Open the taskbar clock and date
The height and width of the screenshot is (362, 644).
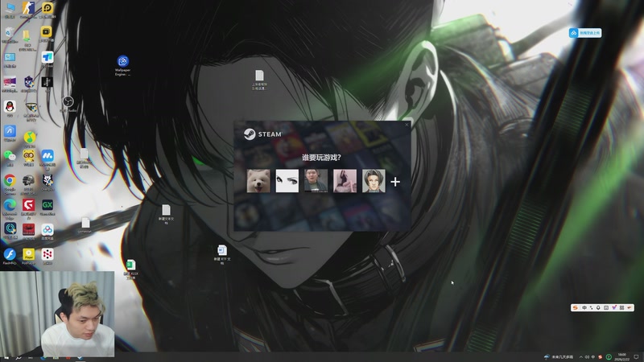tap(623, 357)
